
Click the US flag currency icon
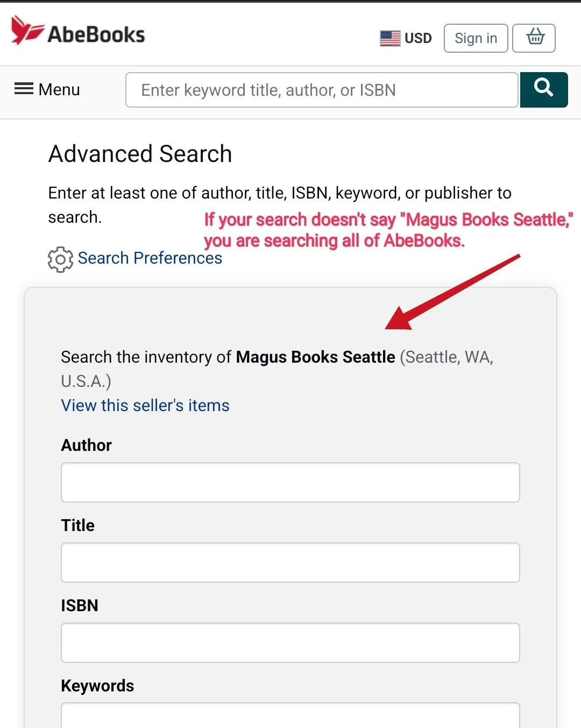pyautogui.click(x=390, y=38)
